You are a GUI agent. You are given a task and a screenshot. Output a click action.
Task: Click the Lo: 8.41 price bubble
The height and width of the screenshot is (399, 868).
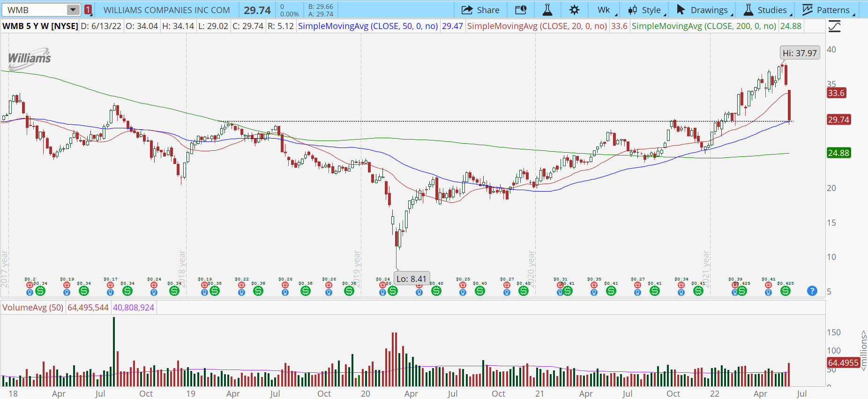click(x=412, y=279)
